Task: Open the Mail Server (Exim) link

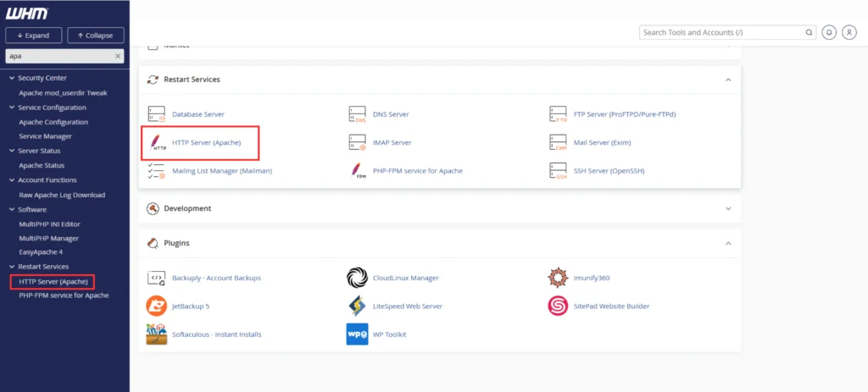Action: [x=603, y=142]
